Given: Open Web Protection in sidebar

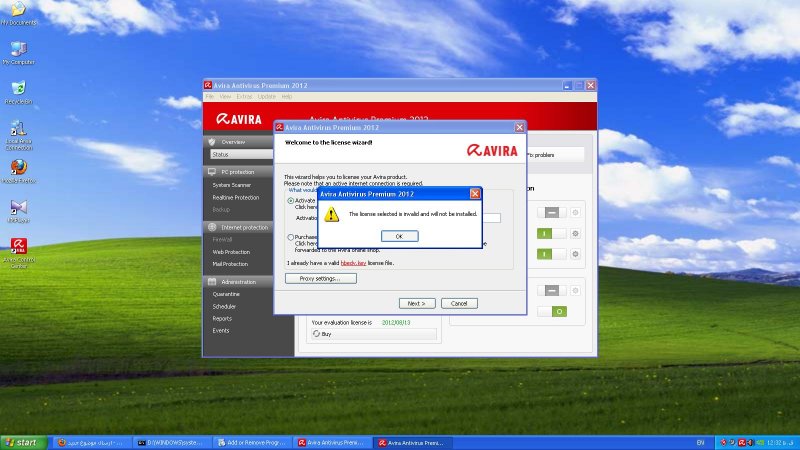Looking at the screenshot, I should [x=231, y=252].
